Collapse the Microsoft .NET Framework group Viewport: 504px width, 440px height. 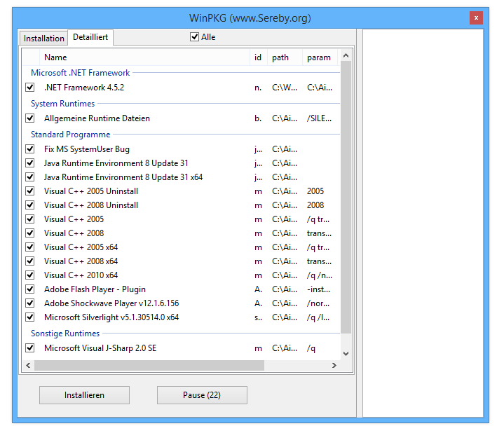coord(81,73)
